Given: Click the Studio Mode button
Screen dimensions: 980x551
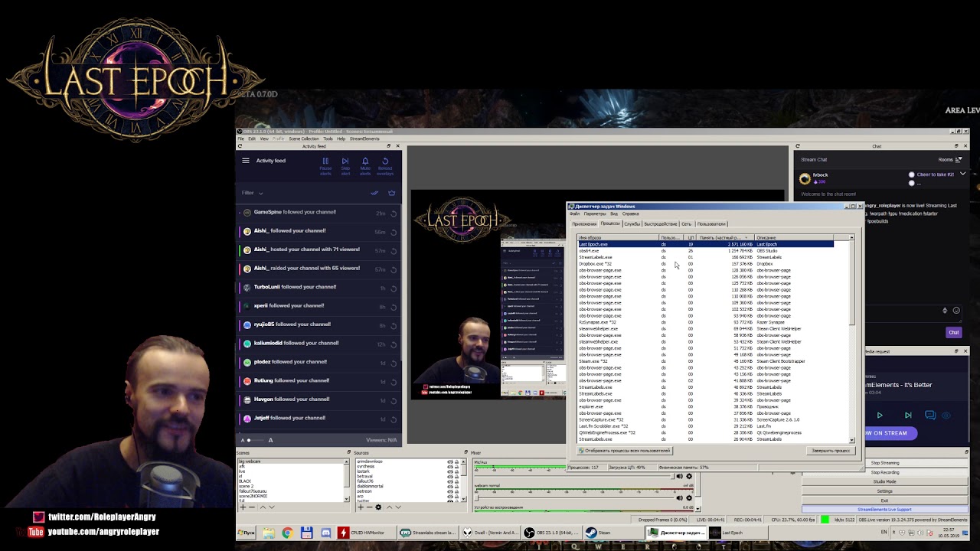Looking at the screenshot, I should click(884, 481).
